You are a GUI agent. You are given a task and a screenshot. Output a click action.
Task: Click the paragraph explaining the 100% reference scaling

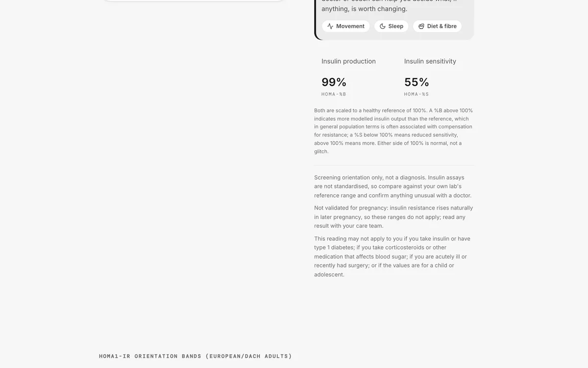(x=394, y=131)
